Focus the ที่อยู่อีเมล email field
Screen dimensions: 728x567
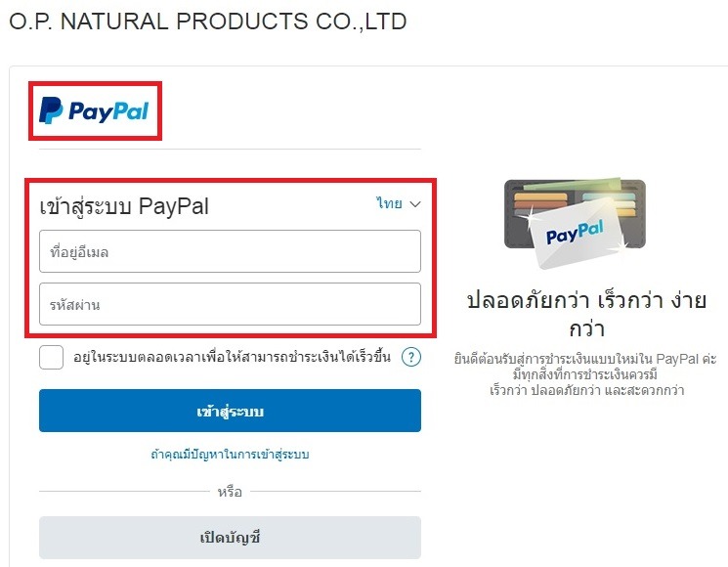(230, 251)
